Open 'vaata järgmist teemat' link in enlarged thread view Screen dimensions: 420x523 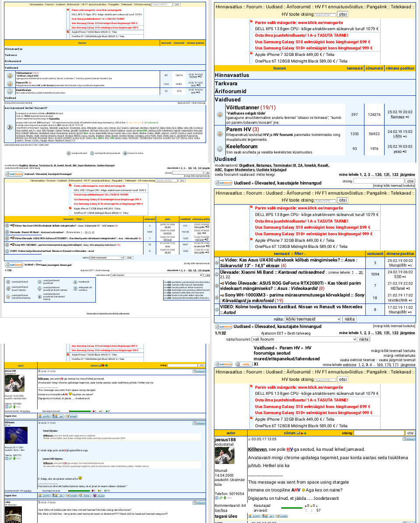pyautogui.click(x=397, y=360)
